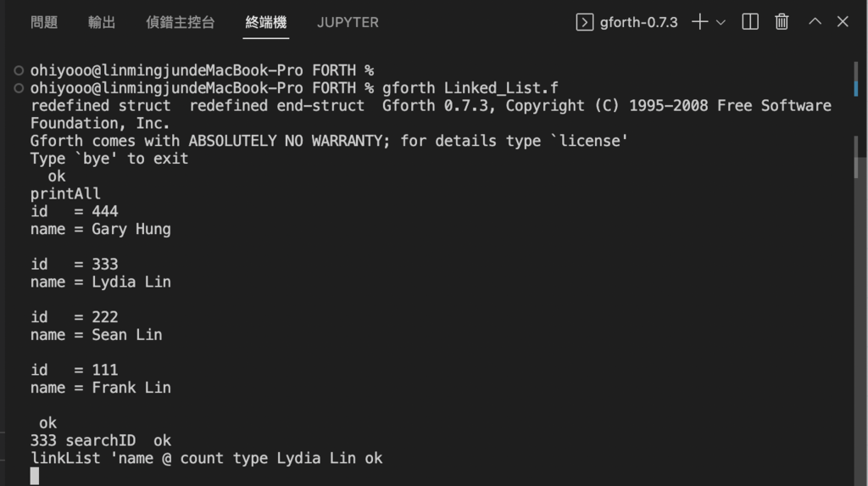The height and width of the screenshot is (486, 868).
Task: Click the gforth-0.7.3 terminal shell icon
Action: (585, 22)
